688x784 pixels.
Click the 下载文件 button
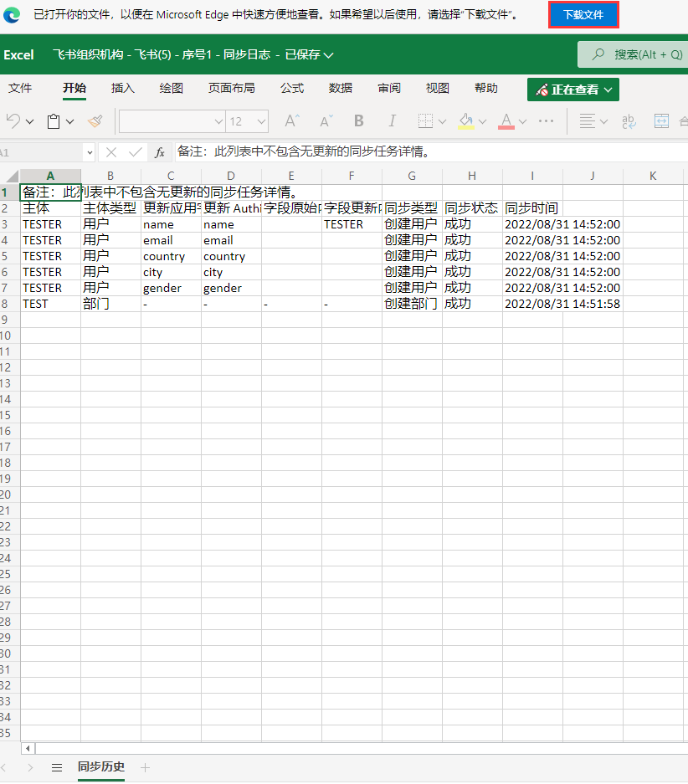coord(583,15)
